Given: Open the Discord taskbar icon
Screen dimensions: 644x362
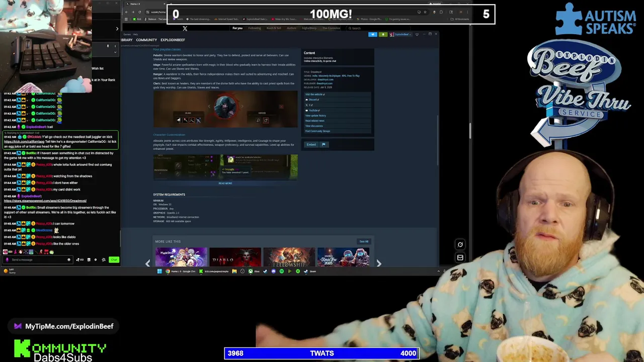Looking at the screenshot, I should tap(273, 271).
